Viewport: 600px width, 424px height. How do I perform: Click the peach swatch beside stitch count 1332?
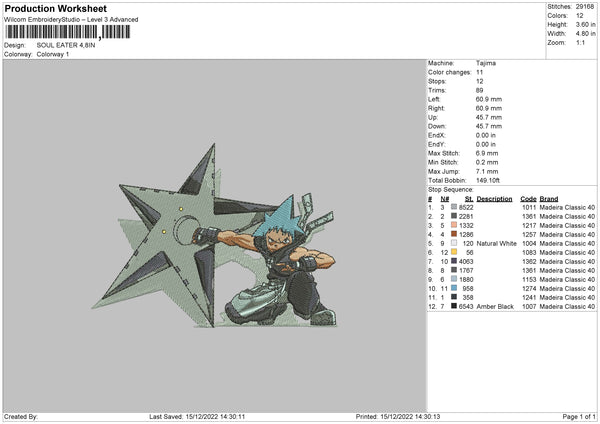click(x=454, y=225)
